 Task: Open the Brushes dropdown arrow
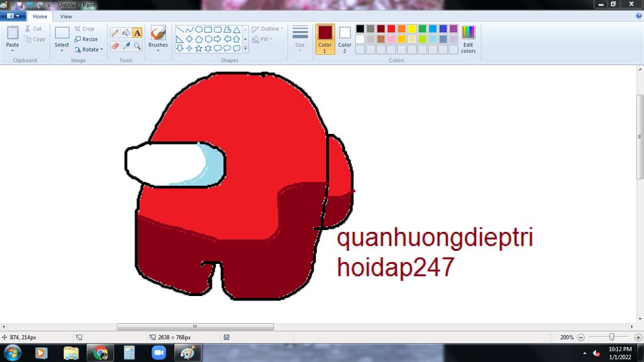[x=158, y=50]
